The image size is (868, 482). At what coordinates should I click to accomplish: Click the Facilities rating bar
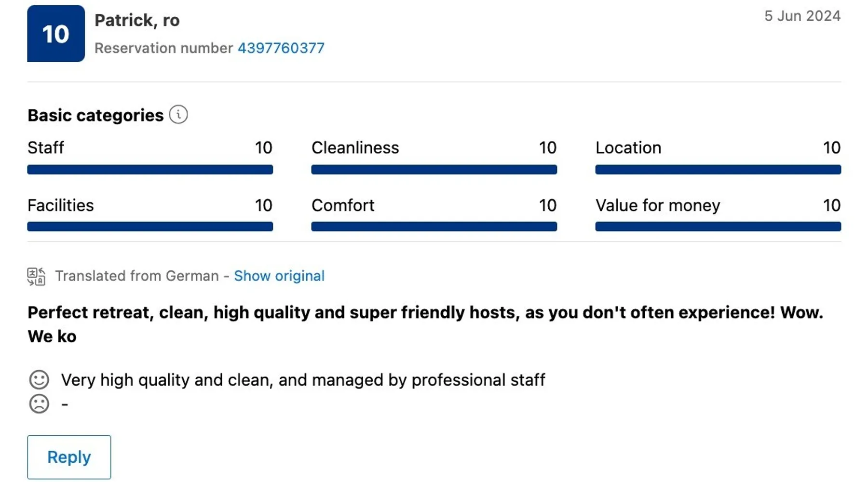150,227
